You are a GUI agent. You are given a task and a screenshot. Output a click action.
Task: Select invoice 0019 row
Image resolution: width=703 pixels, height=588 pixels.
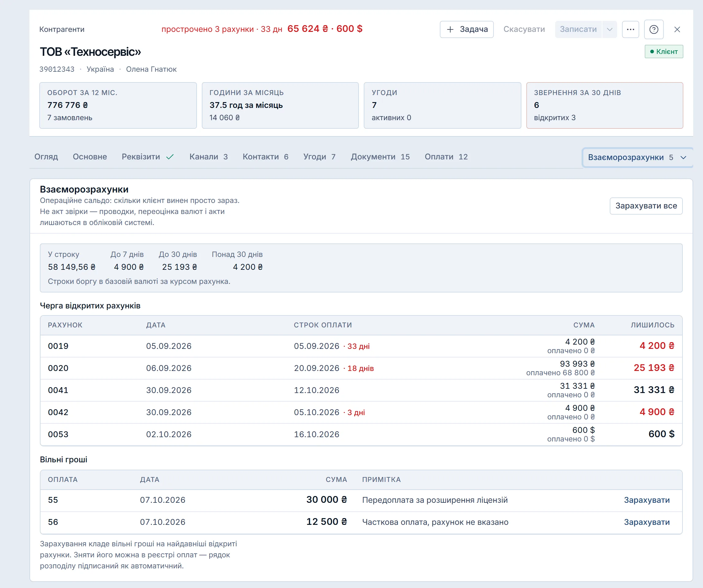361,346
